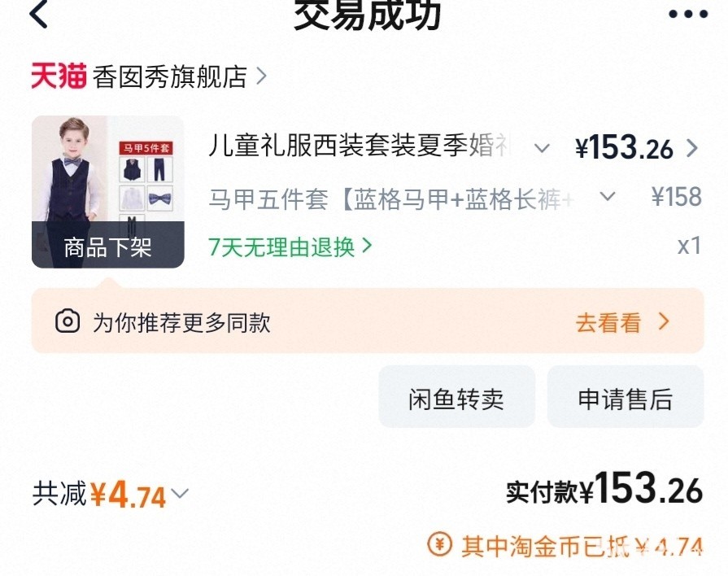The height and width of the screenshot is (576, 728).
Task: Tap the Tmall 天猫 logo
Action: 59,76
